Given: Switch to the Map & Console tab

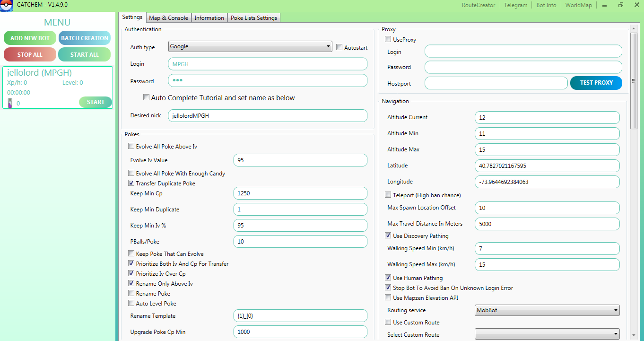Looking at the screenshot, I should click(168, 18).
